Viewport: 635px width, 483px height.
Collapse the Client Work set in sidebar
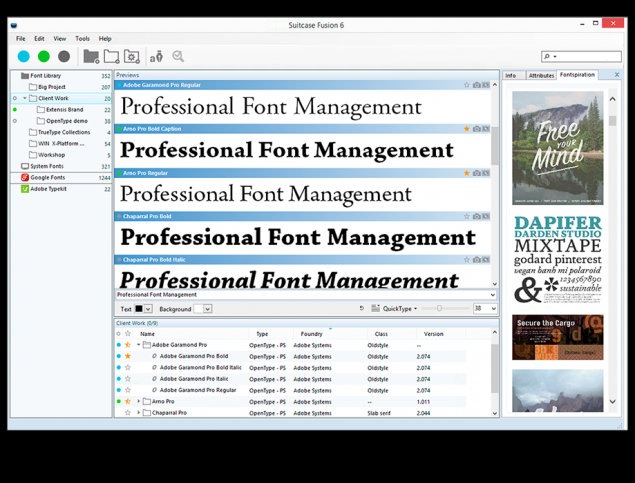[x=25, y=98]
